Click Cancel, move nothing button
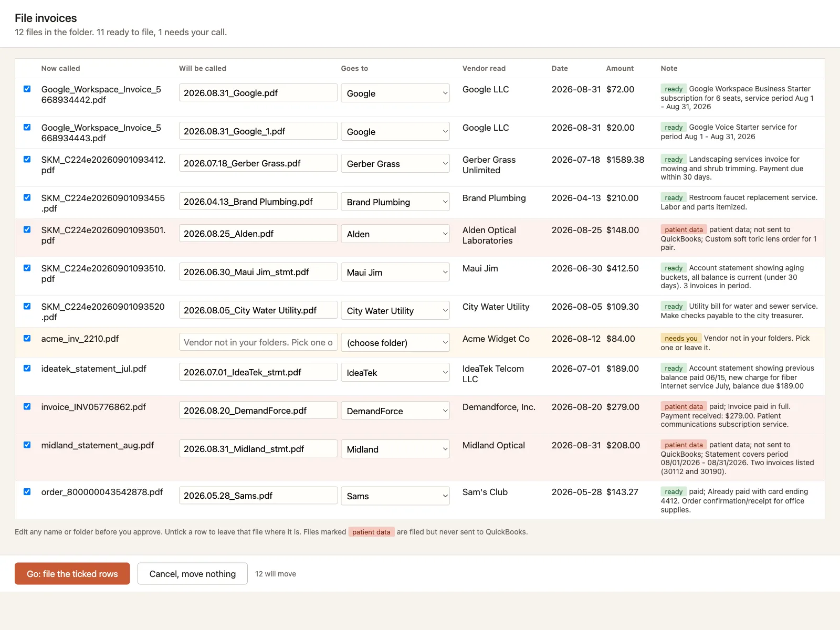The image size is (840, 630). (193, 574)
